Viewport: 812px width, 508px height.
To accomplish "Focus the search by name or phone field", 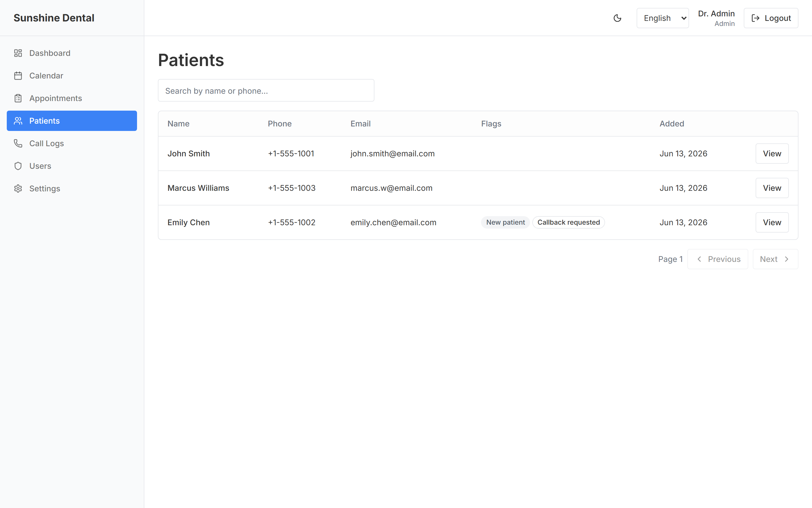I will pos(266,90).
